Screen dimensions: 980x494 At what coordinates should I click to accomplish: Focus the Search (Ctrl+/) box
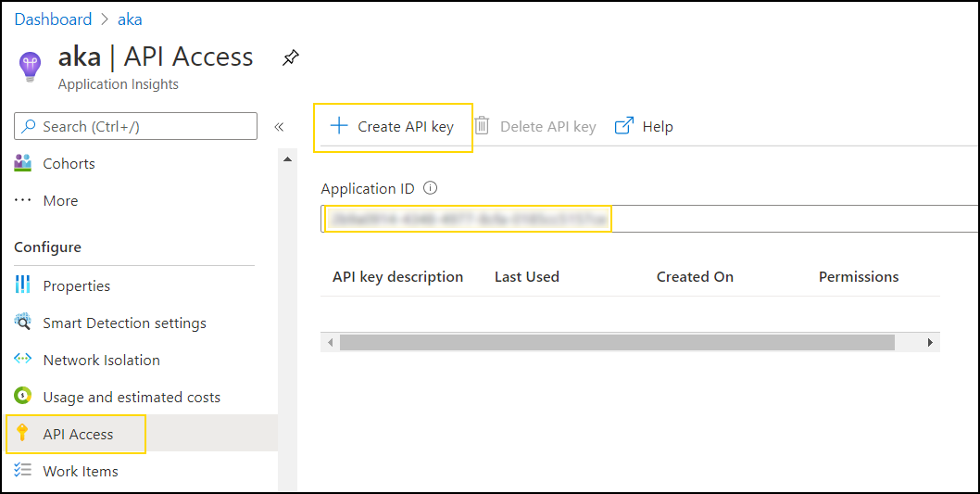135,126
